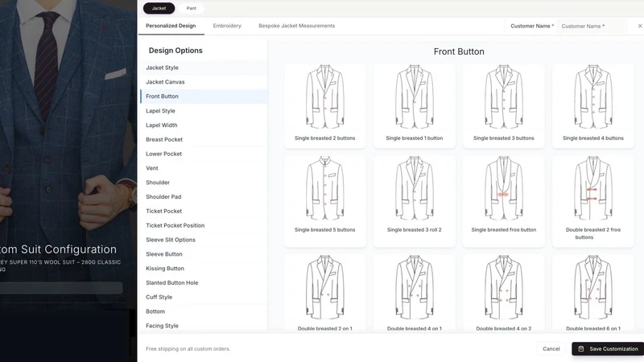Select Bottom in Design Options list
The height and width of the screenshot is (362, 644).
tap(204, 311)
